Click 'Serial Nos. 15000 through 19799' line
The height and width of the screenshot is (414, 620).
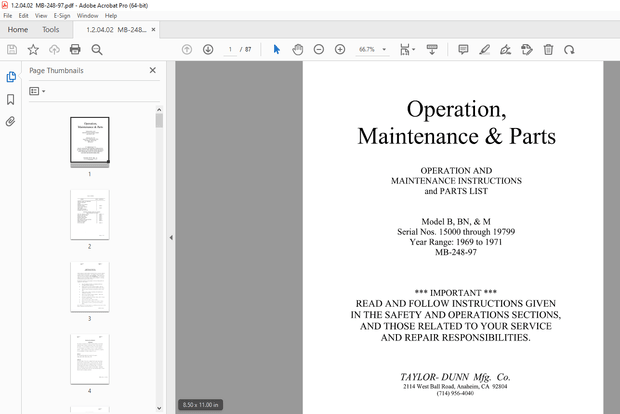(456, 232)
